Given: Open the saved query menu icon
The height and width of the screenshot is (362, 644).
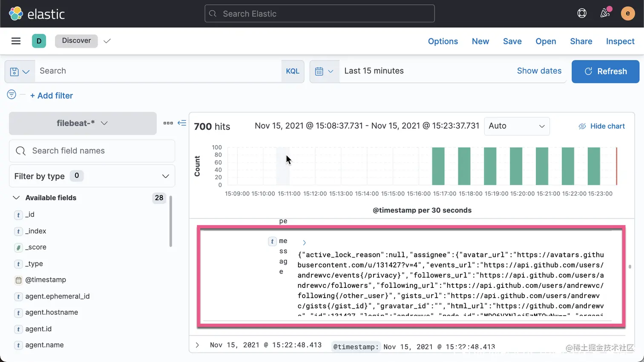Looking at the screenshot, I should [20, 72].
